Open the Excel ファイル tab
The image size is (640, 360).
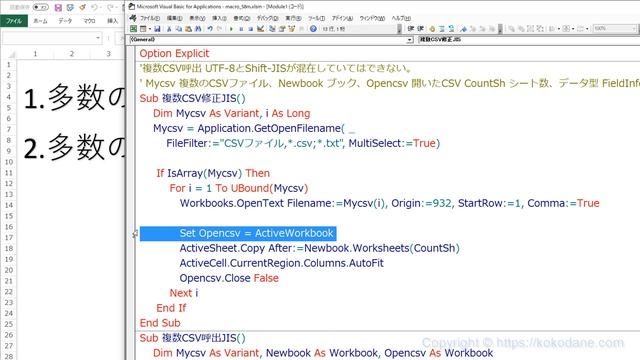[x=14, y=21]
